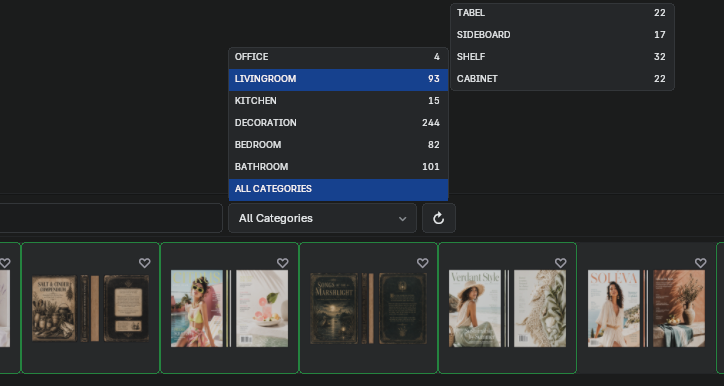Favorite the Soleva magazine asset
This screenshot has width=724, height=386.
[x=700, y=263]
